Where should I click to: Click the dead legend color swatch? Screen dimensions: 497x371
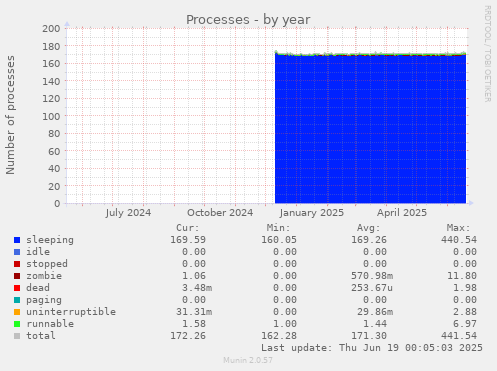17,288
